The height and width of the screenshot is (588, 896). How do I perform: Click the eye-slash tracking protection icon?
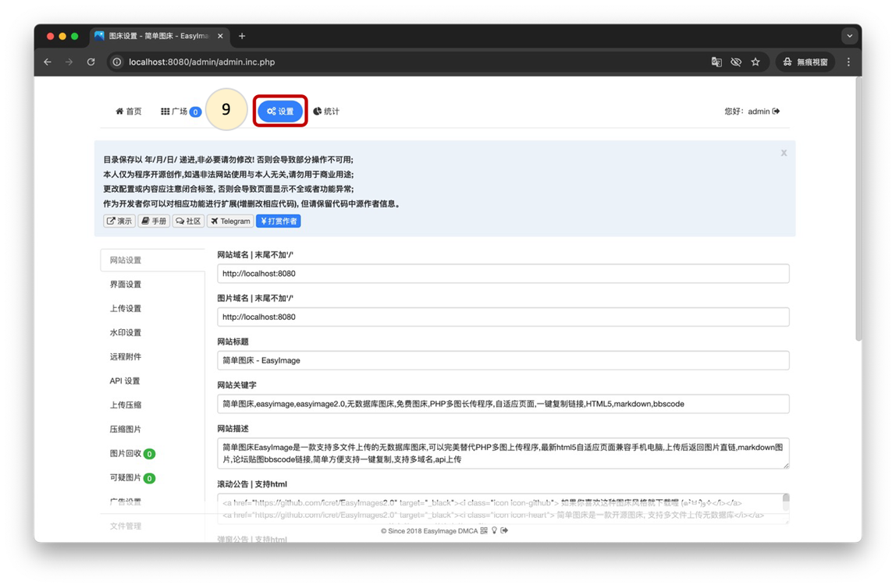[736, 62]
